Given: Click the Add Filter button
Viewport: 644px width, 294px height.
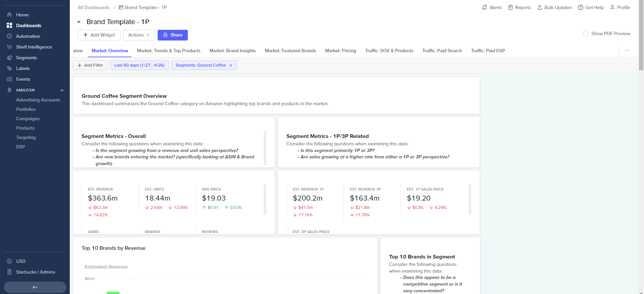Looking at the screenshot, I should point(90,65).
